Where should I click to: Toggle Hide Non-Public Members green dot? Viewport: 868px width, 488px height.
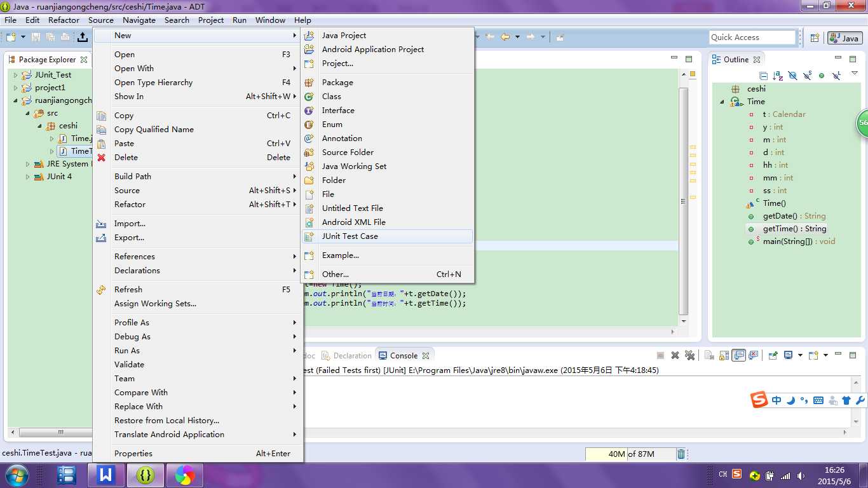[x=822, y=76]
